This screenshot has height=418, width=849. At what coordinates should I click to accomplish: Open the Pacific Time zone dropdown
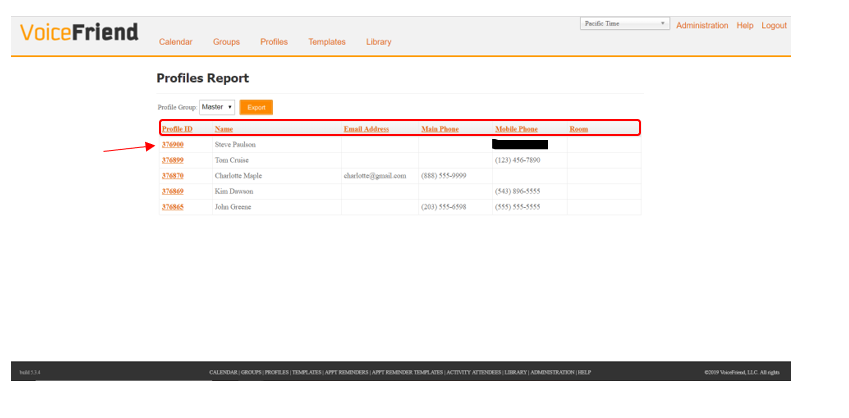(625, 24)
